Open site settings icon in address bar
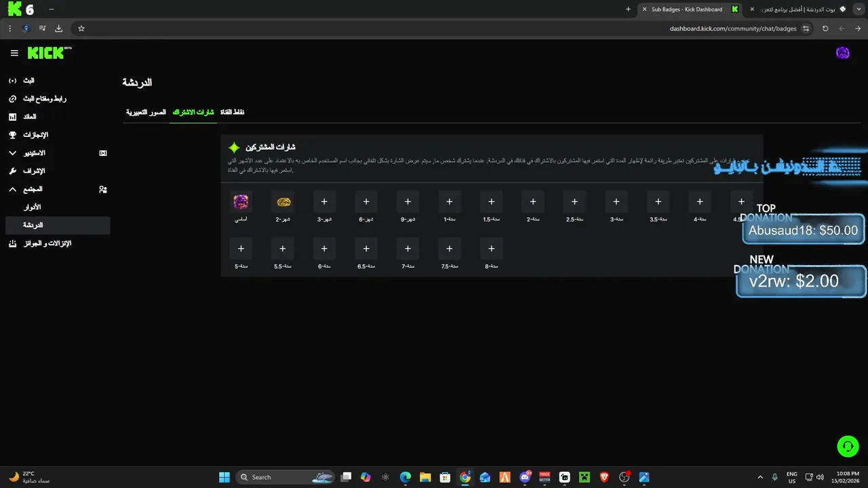The height and width of the screenshot is (488, 868). point(806,28)
